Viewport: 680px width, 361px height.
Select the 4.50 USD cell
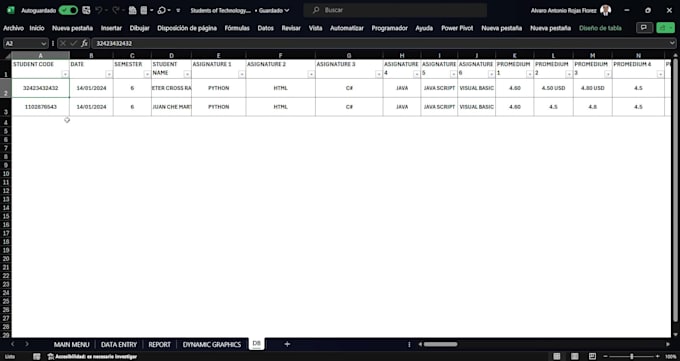click(x=553, y=88)
